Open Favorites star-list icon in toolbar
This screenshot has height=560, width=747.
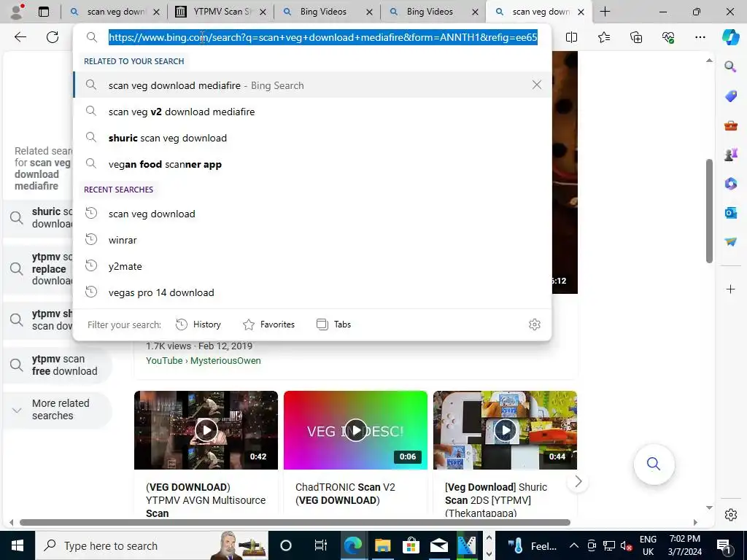(x=603, y=37)
